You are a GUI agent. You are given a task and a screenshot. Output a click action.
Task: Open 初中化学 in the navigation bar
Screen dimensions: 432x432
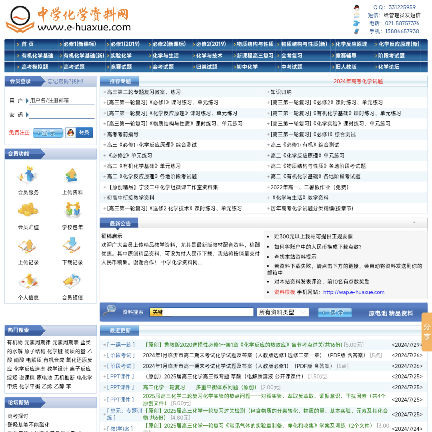click(x=247, y=67)
